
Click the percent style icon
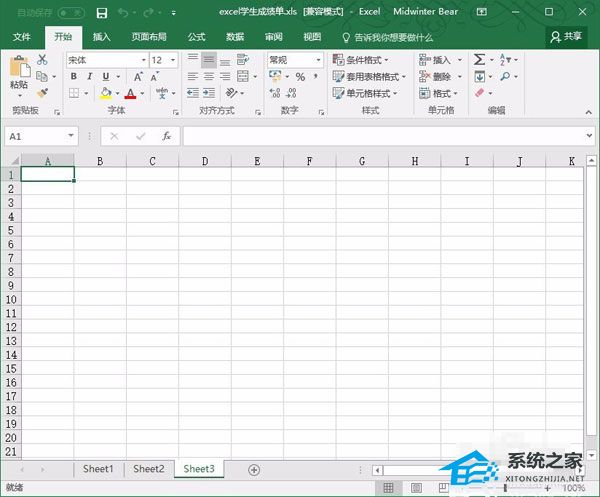(x=299, y=77)
